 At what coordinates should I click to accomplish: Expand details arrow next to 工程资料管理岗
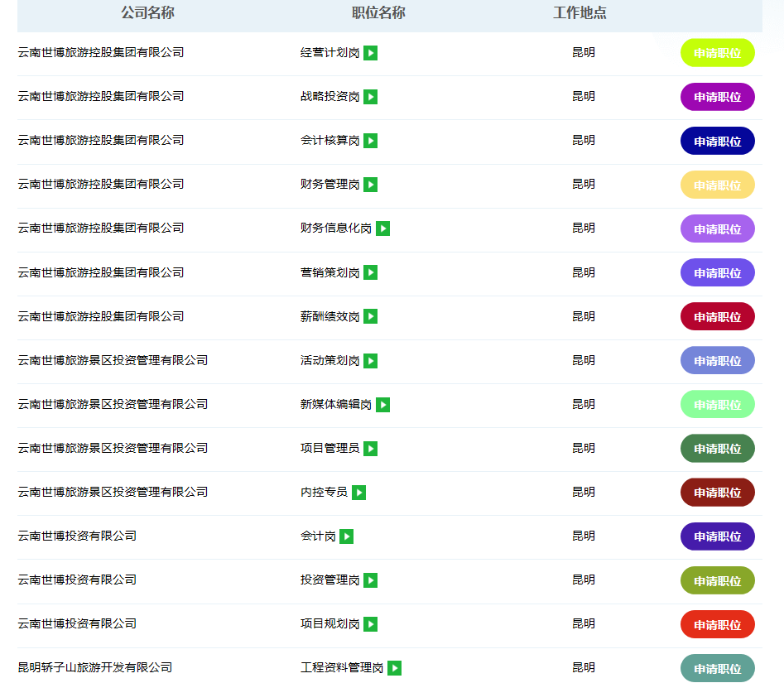[395, 668]
